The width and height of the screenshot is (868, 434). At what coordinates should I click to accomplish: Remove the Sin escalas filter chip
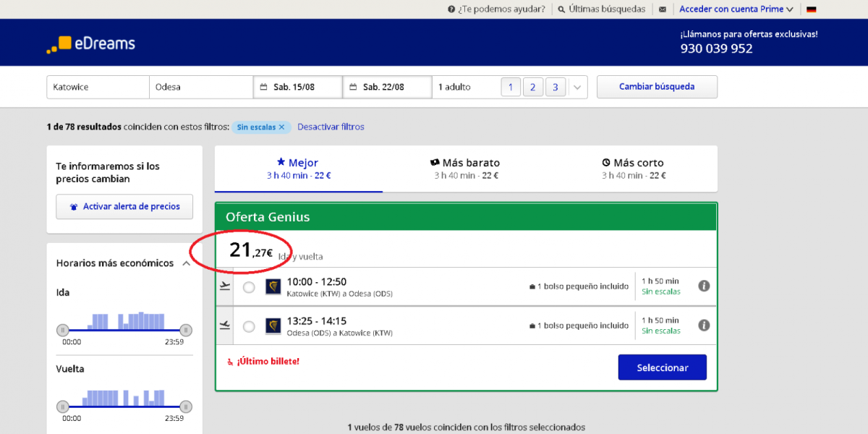(282, 127)
